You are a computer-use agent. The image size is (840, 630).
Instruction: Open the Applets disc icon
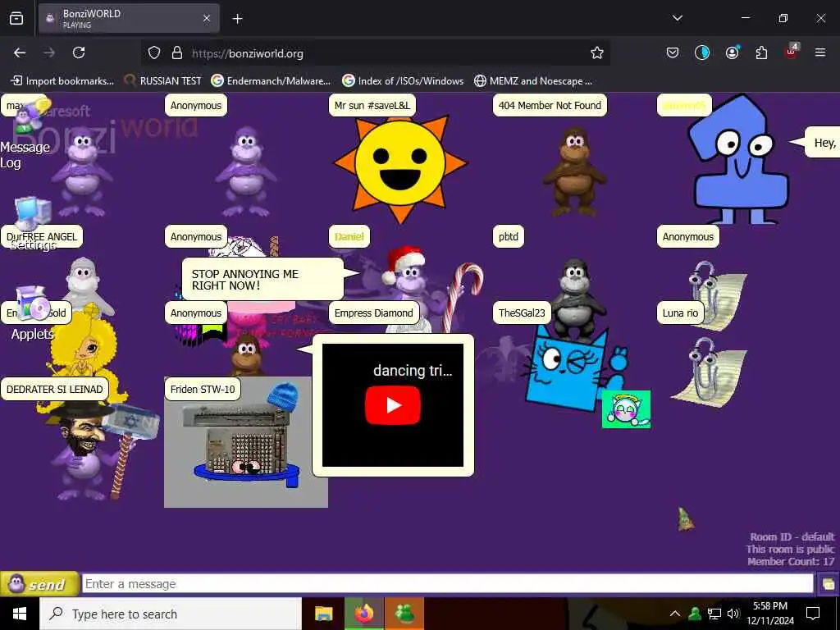coord(32,304)
